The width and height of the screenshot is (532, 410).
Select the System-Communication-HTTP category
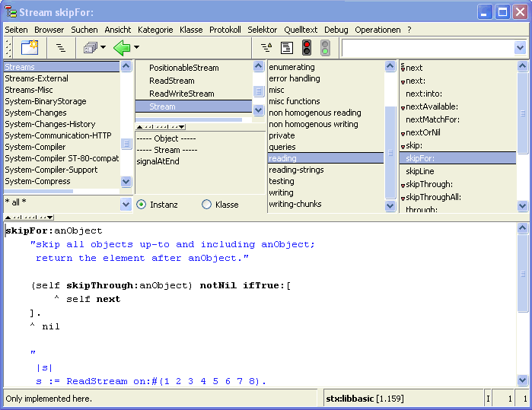tap(62, 135)
